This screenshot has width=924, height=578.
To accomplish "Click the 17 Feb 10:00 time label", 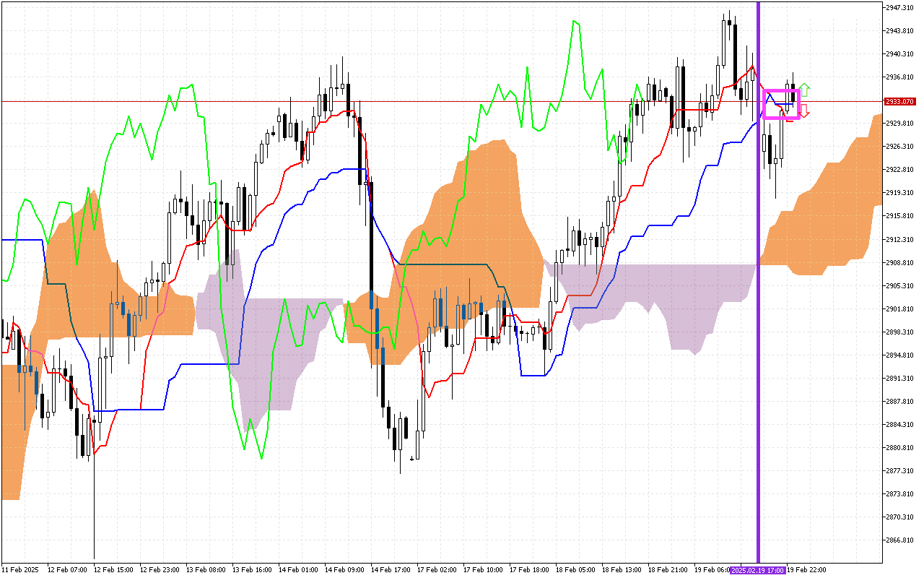I will (x=484, y=570).
